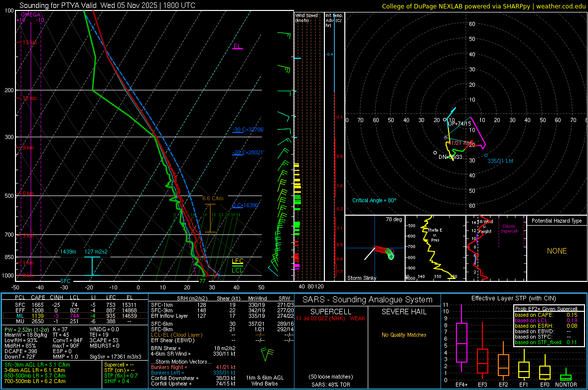588x390 pixels.
Task: Click the 'Storm Slinky' panel label
Action: click(x=362, y=278)
